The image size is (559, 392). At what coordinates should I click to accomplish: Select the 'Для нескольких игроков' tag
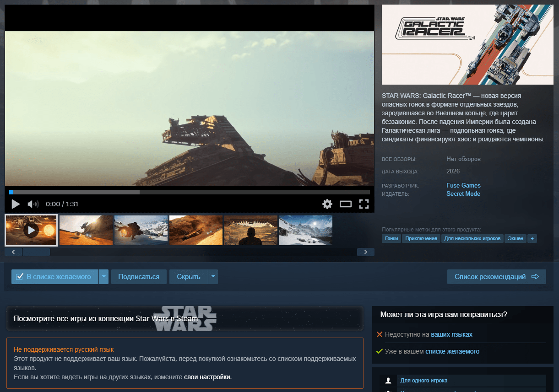(472, 239)
